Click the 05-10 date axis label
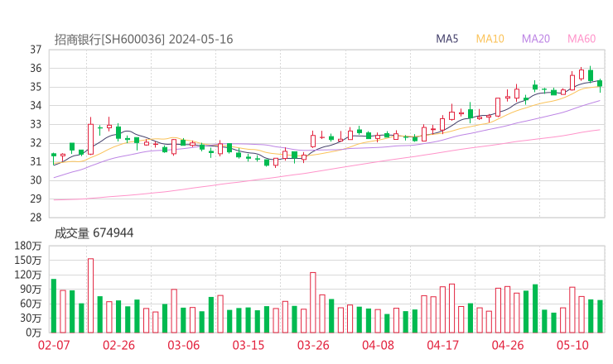This screenshot has height=364, width=613. coord(572,345)
